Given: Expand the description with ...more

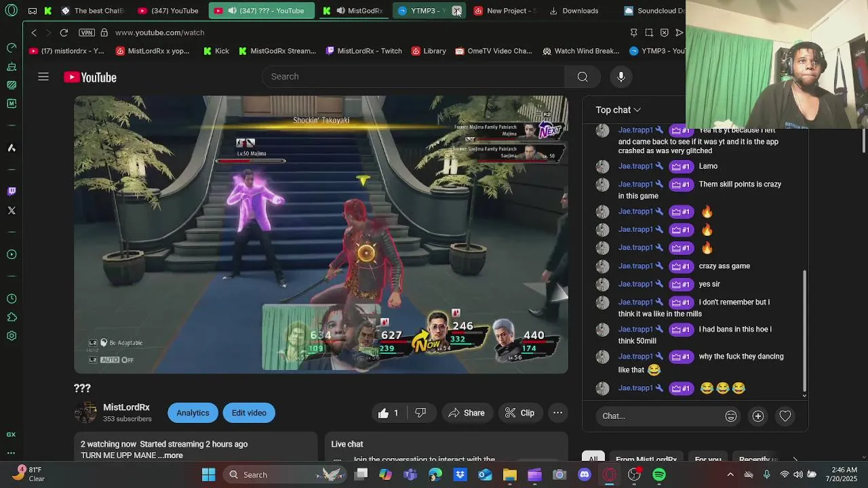Looking at the screenshot, I should click(171, 455).
